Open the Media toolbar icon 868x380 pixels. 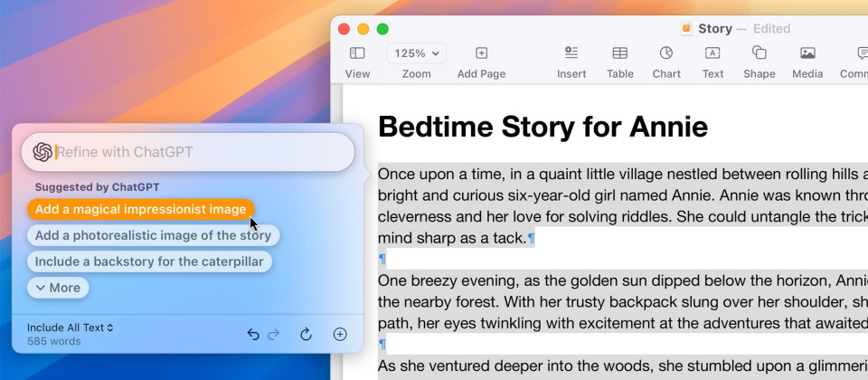pos(807,53)
